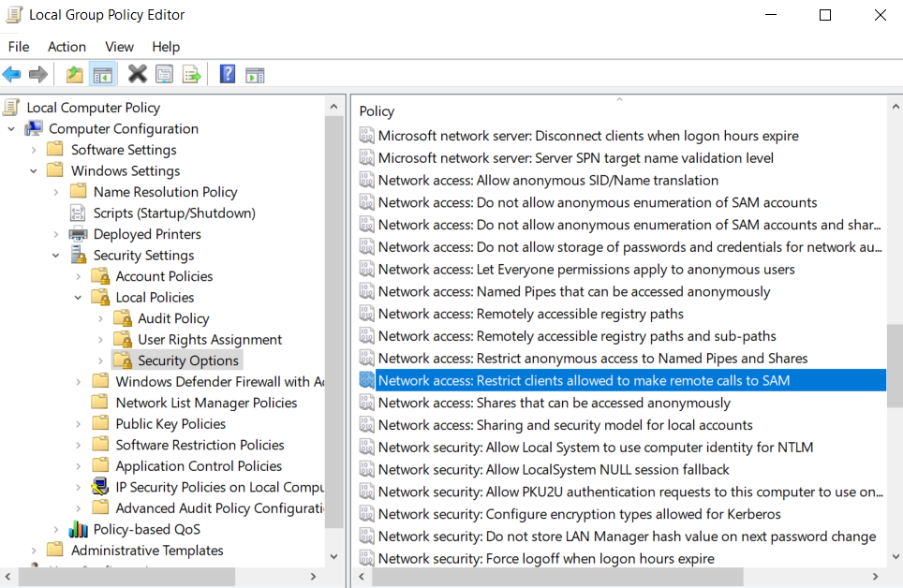
Task: Toggle the Show/Hide Console Tree icon
Action: click(x=101, y=74)
